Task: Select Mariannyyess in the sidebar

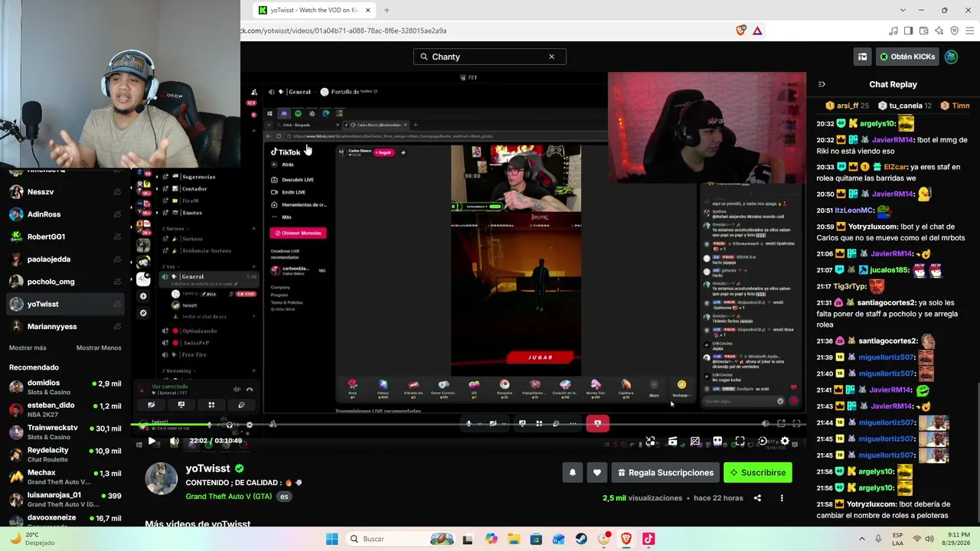Action: [x=65, y=327]
